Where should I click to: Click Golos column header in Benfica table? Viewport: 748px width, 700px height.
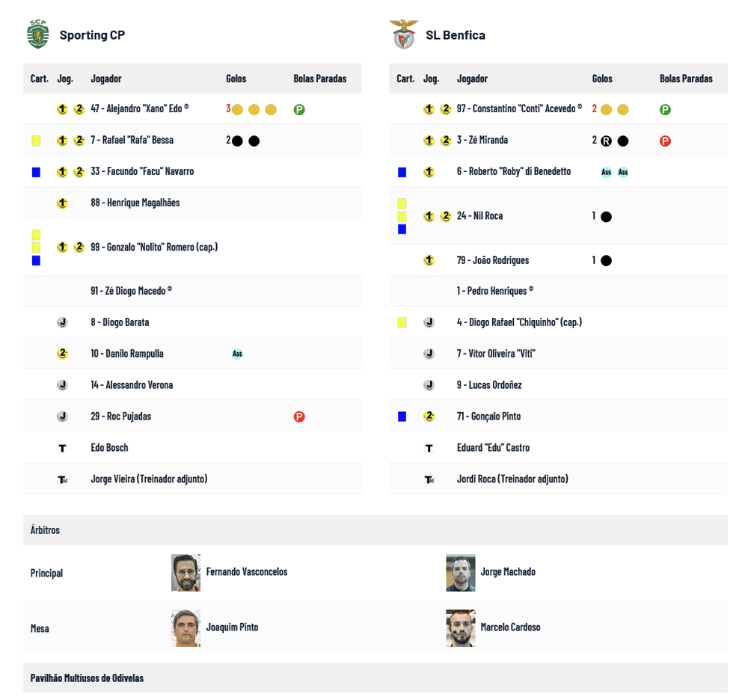point(602,79)
